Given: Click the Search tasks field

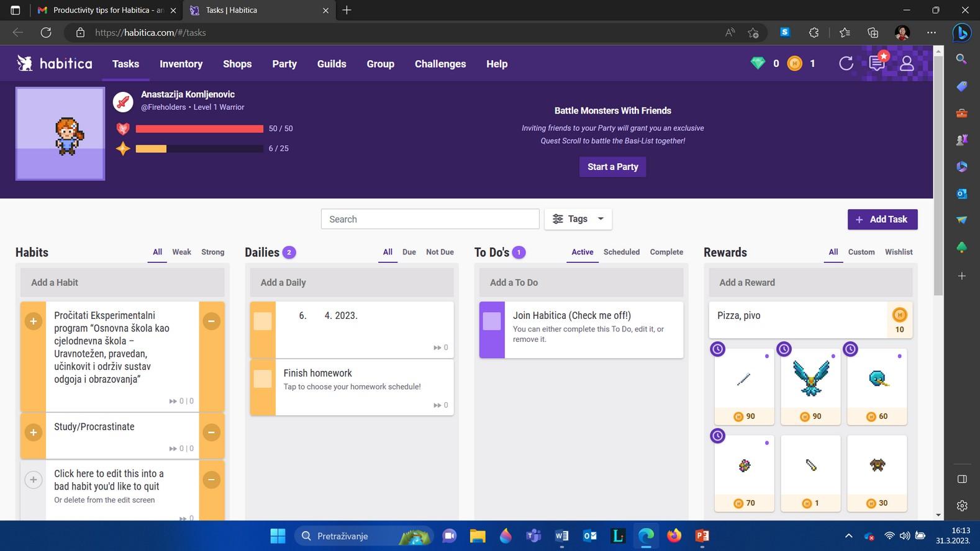Looking at the screenshot, I should click(x=430, y=219).
